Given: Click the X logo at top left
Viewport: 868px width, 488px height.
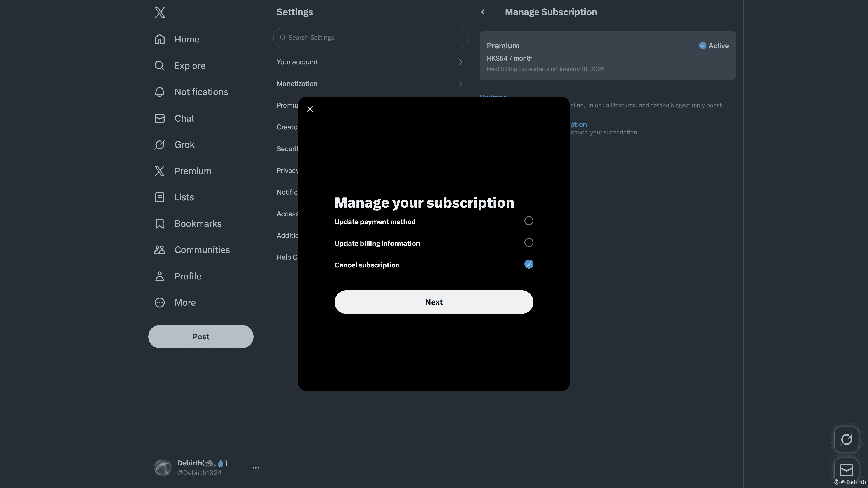Looking at the screenshot, I should pos(160,13).
